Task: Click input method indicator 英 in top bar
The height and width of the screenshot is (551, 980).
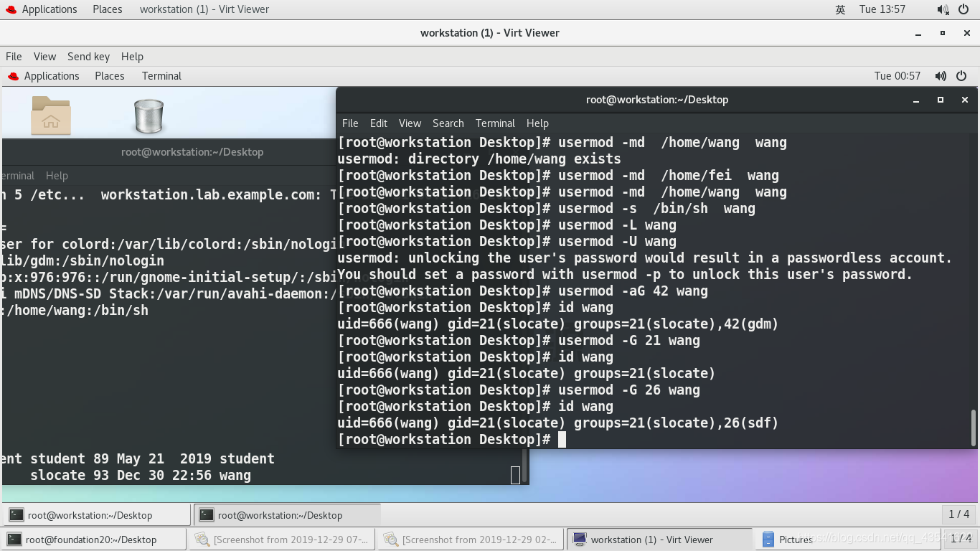Action: (840, 9)
